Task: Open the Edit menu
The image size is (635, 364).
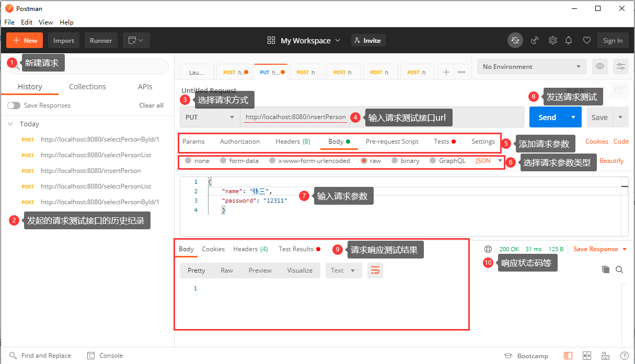Action: click(27, 22)
